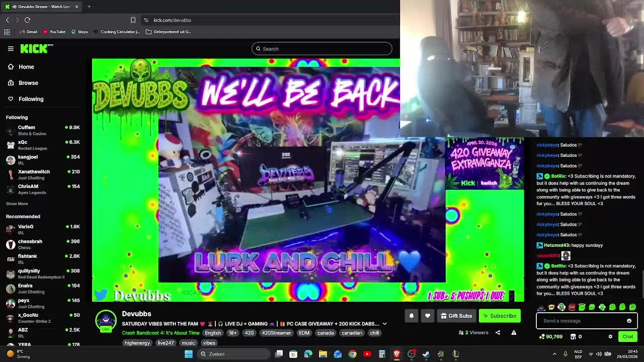This screenshot has height=362, width=644.
Task: Open the ABZ channel name
Action: point(23,330)
